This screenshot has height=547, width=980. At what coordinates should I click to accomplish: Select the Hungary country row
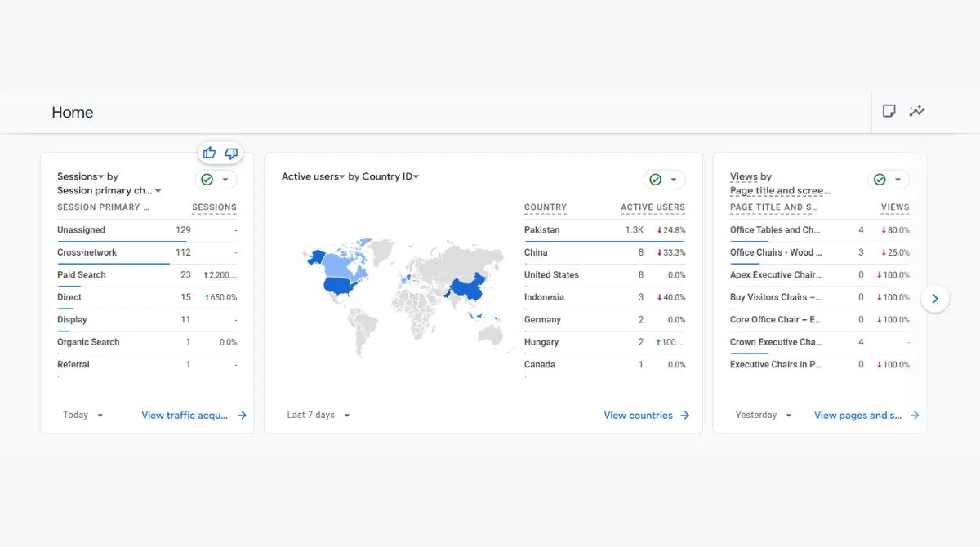605,343
